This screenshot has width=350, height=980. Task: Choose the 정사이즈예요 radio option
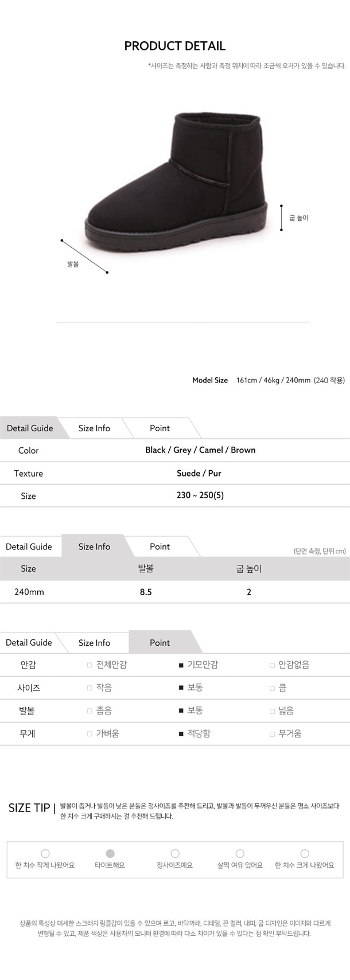pyautogui.click(x=175, y=854)
